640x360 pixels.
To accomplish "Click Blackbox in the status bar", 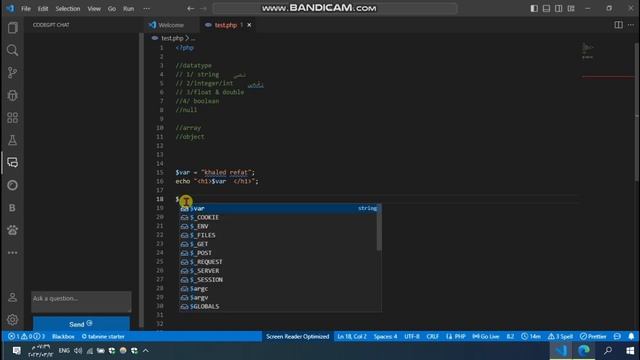I will click(x=63, y=336).
